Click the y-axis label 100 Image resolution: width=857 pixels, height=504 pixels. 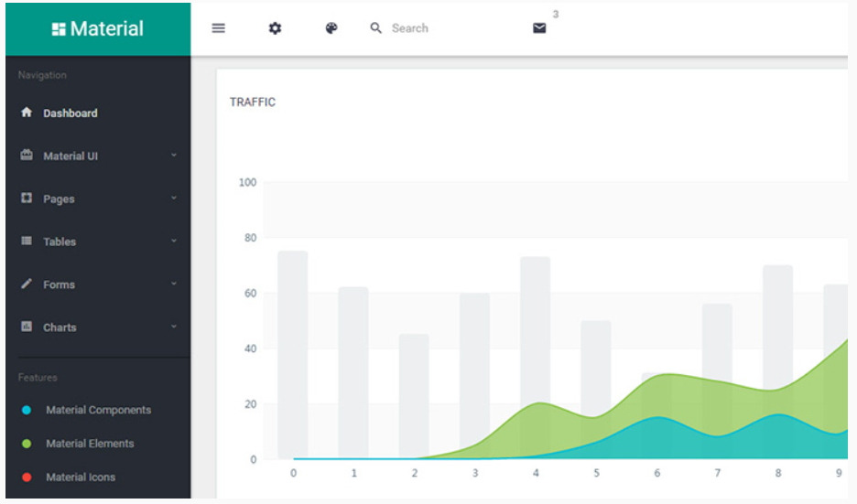(x=247, y=182)
